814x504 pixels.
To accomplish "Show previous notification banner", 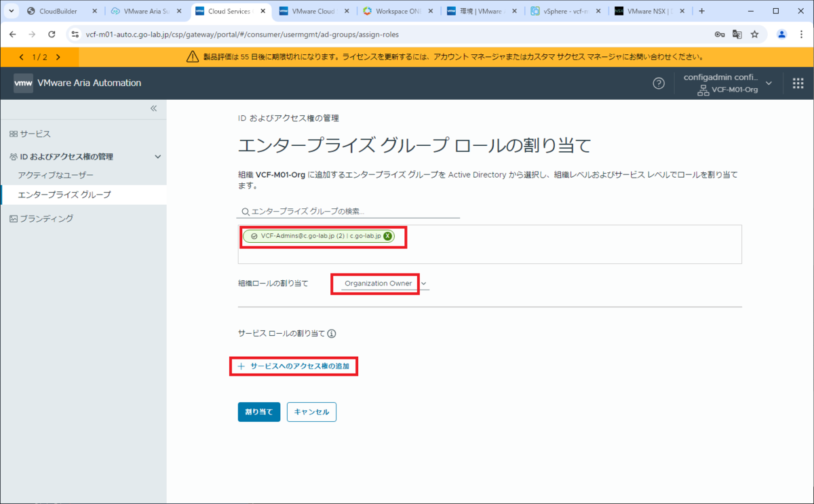I will pyautogui.click(x=21, y=58).
